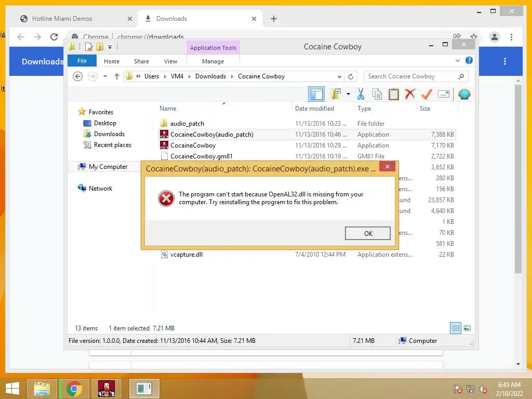This screenshot has width=532, height=399.
Task: Switch to details view icon
Action: click(x=455, y=328)
